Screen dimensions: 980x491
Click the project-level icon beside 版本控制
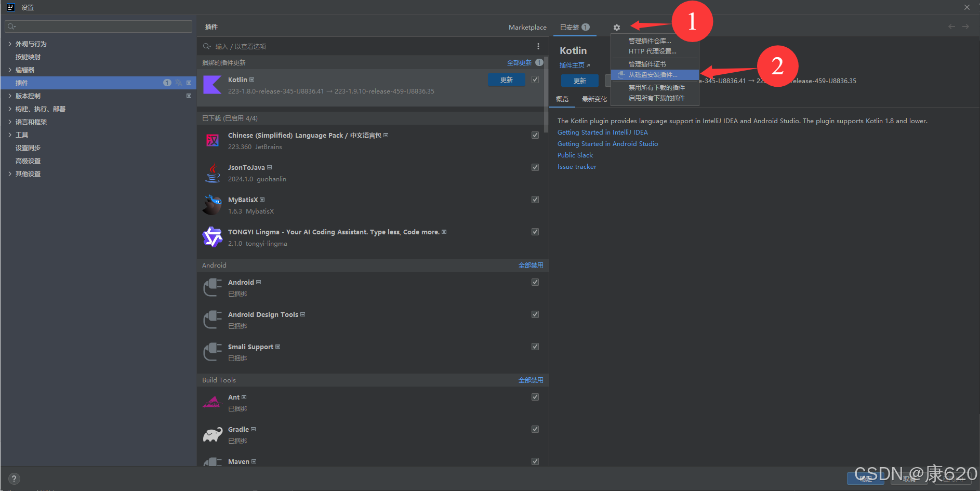click(x=189, y=96)
